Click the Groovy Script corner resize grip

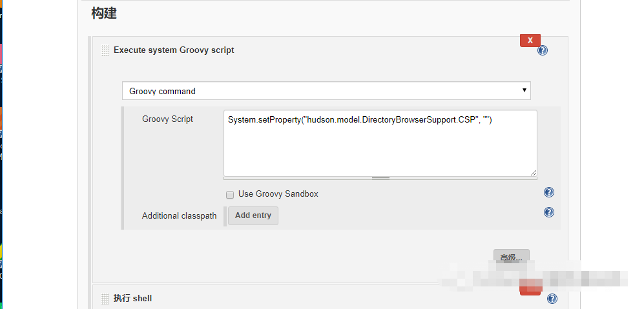[x=533, y=173]
